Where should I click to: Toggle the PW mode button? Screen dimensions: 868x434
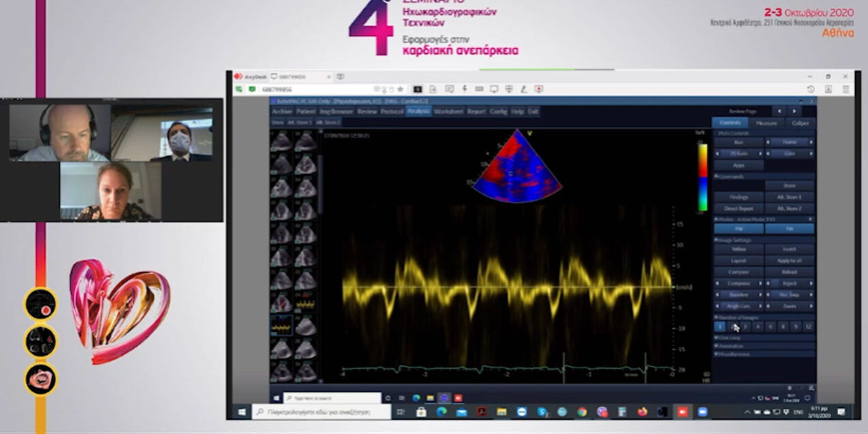[739, 229]
